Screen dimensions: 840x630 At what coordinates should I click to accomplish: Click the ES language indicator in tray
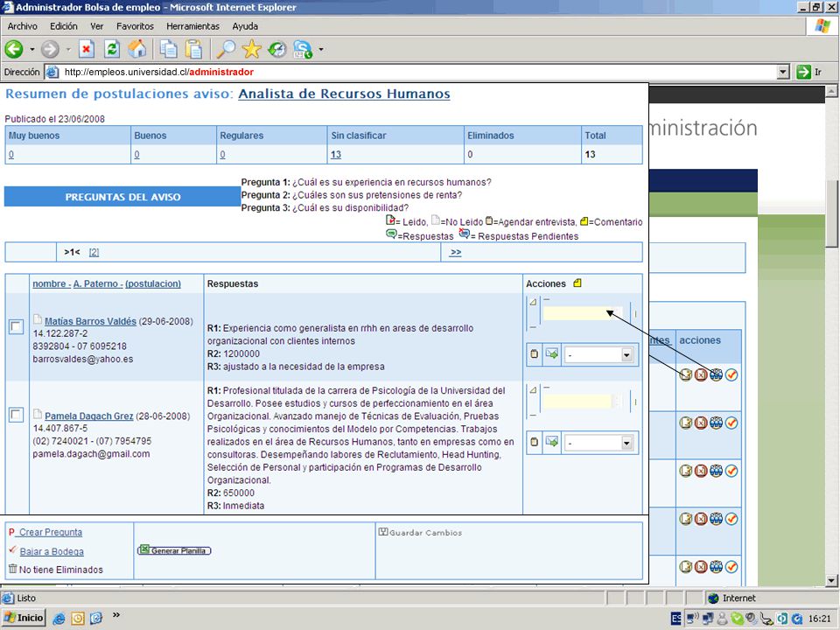pos(676,619)
